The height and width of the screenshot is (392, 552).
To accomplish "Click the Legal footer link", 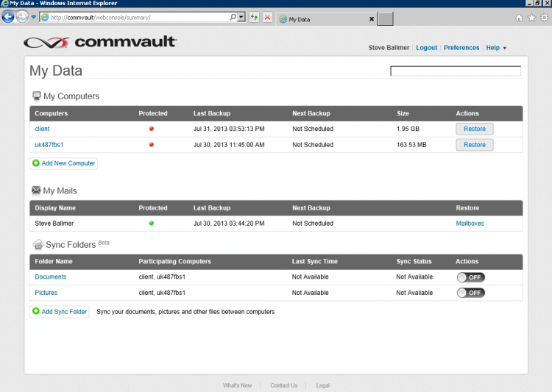I will point(322,385).
